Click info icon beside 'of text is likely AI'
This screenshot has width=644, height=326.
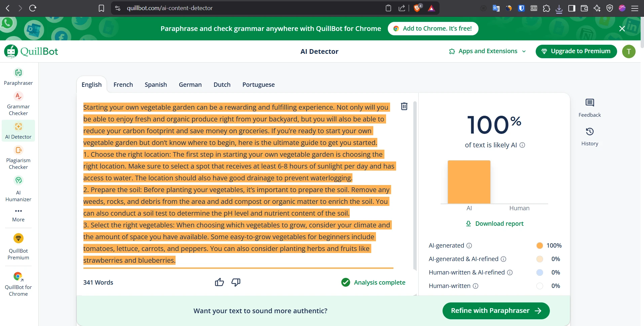[x=522, y=145]
